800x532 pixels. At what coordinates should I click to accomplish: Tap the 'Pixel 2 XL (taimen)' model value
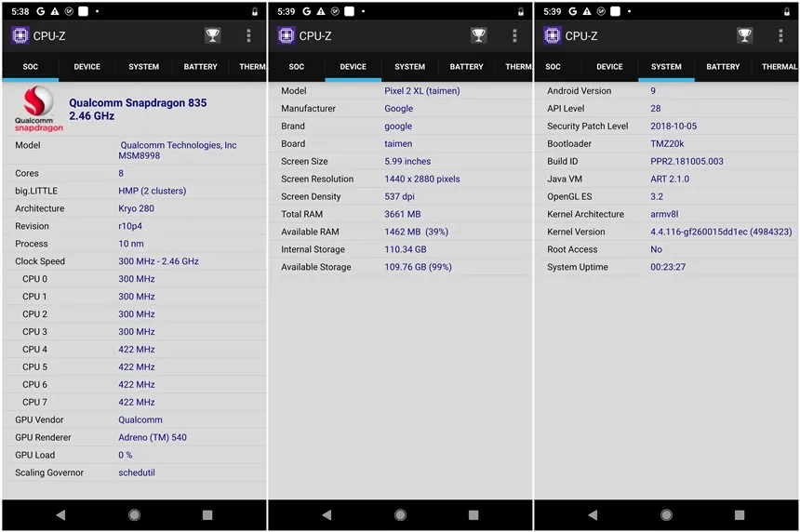[x=422, y=91]
